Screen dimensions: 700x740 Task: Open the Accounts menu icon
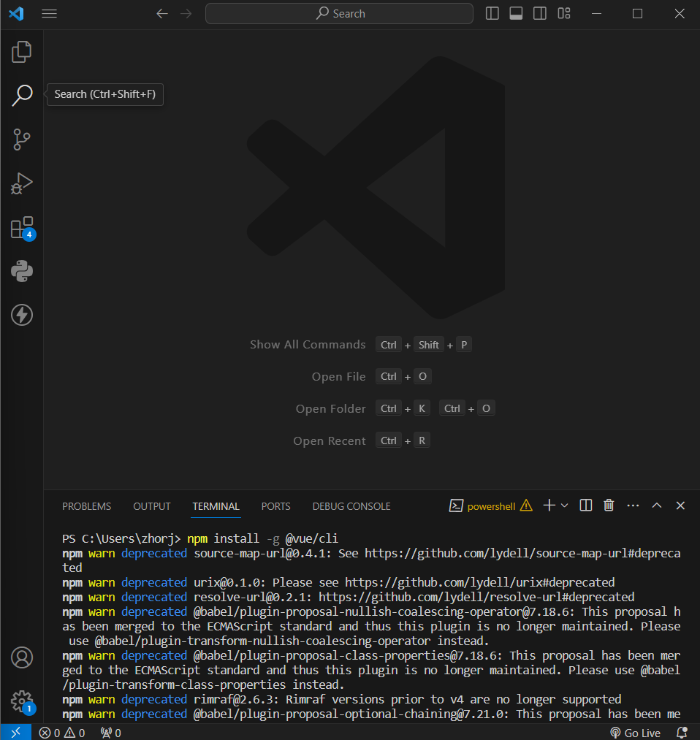pyautogui.click(x=22, y=657)
